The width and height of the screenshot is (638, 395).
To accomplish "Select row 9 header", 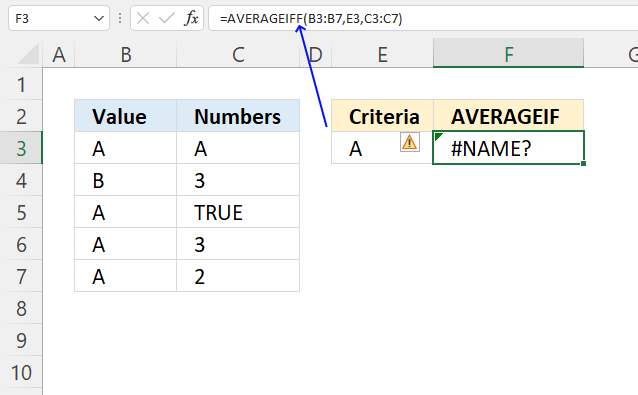I will 21,340.
